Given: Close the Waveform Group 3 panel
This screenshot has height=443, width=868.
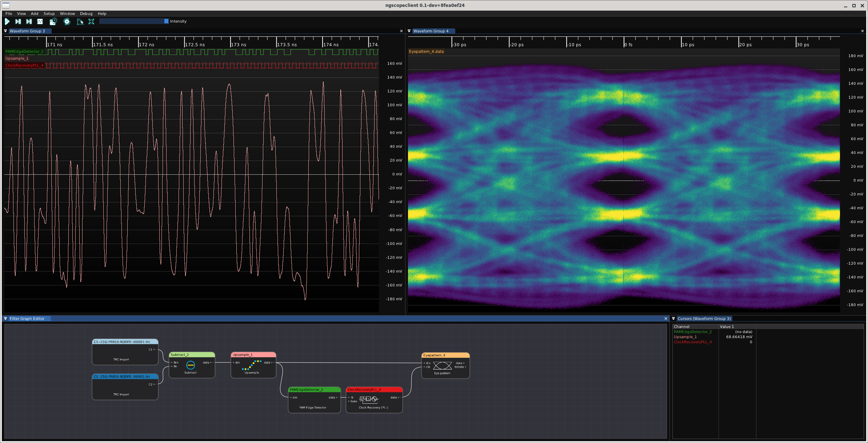Looking at the screenshot, I should 401,31.
